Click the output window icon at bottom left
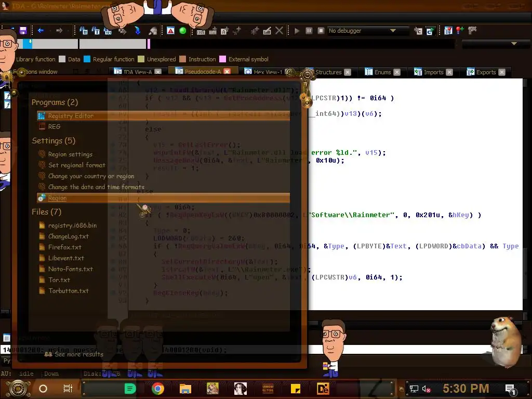The image size is (532, 399). point(6,338)
